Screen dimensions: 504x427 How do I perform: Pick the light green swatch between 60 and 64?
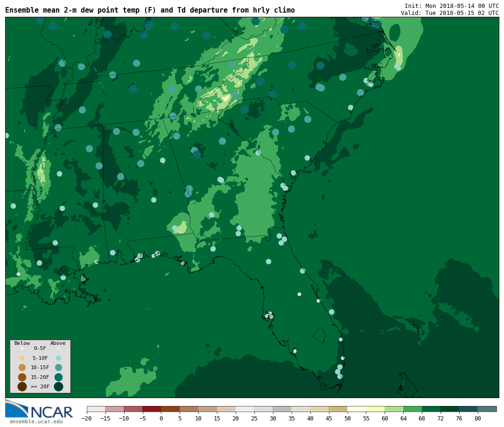(x=394, y=409)
